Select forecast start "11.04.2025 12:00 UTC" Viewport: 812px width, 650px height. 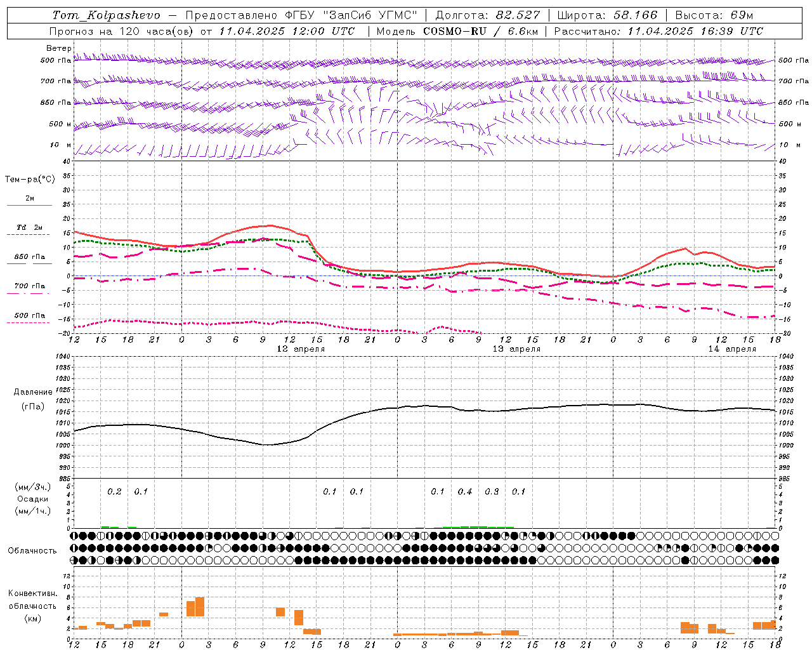tap(287, 31)
